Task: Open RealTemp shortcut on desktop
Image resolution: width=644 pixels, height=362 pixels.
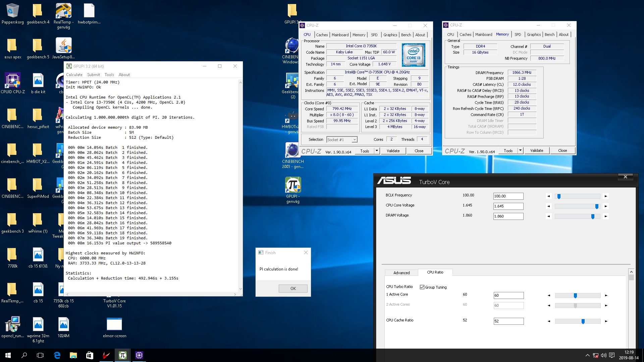Action: (x=63, y=16)
